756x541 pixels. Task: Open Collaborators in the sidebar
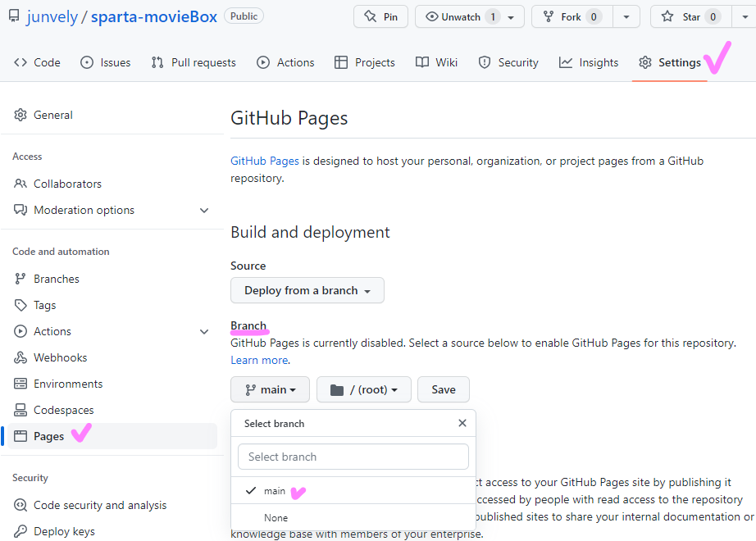point(112,184)
